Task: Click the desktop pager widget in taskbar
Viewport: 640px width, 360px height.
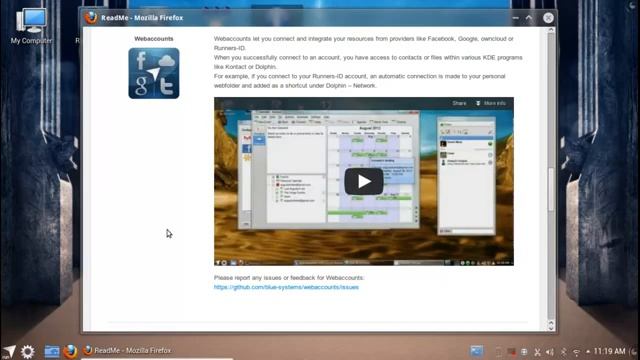Action: pyautogui.click(x=476, y=351)
